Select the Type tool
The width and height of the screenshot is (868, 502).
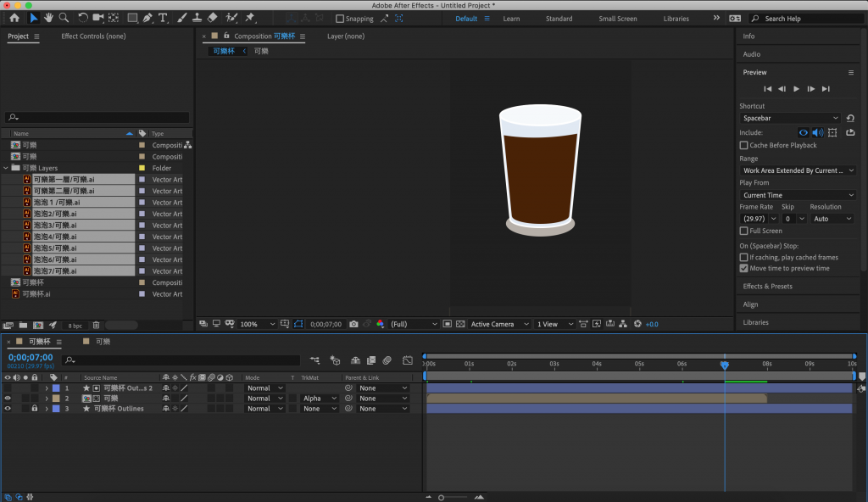coord(163,18)
